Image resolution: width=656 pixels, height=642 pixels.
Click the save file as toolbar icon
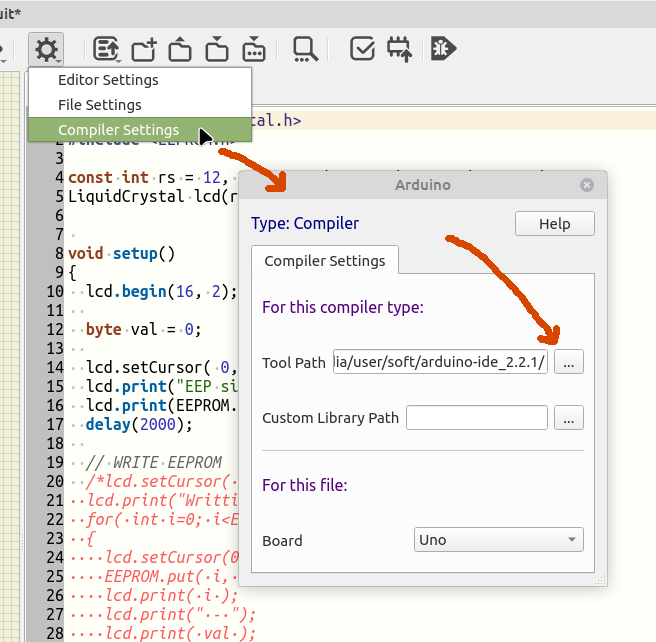click(x=253, y=49)
